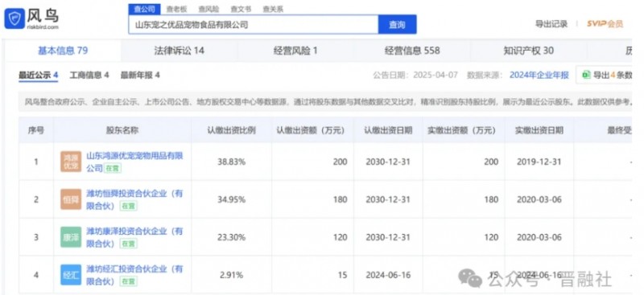Image resolution: width=644 pixels, height=295 pixels.
Task: Click 在营 tag of 潍坊经汇
Action: click(128, 281)
